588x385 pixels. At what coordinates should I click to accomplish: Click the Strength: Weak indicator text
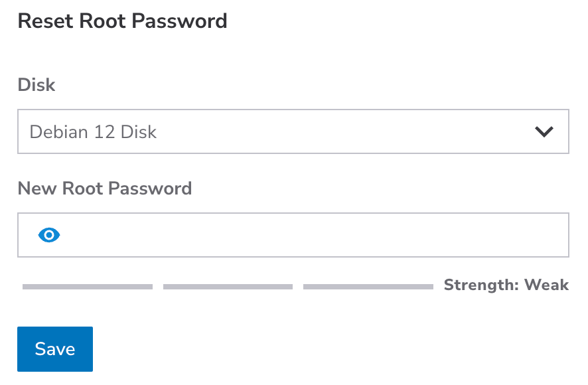[x=506, y=285]
